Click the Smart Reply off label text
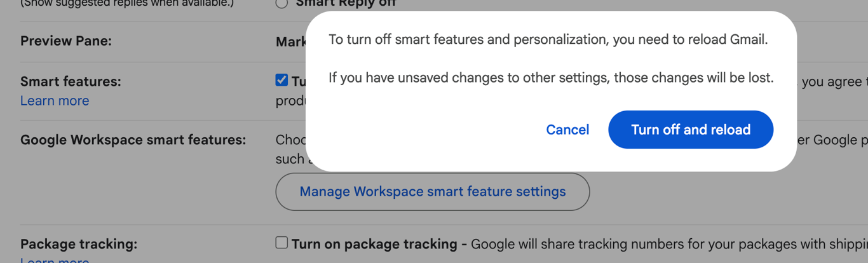Image resolution: width=868 pixels, height=263 pixels. click(346, 4)
